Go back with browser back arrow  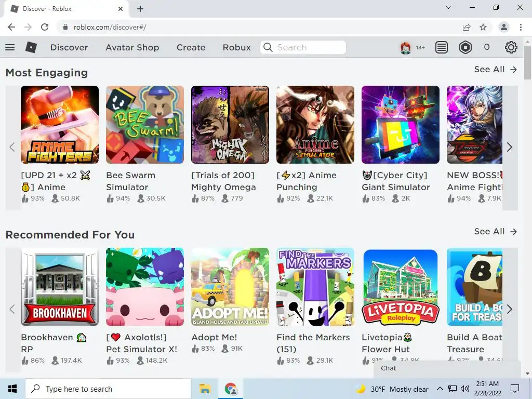coord(11,27)
